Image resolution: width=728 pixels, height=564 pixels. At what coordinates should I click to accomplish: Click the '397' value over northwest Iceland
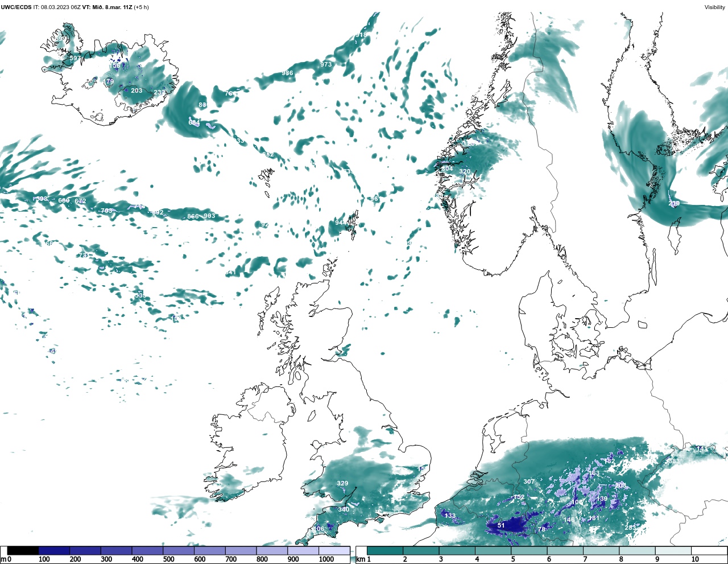coord(75,58)
